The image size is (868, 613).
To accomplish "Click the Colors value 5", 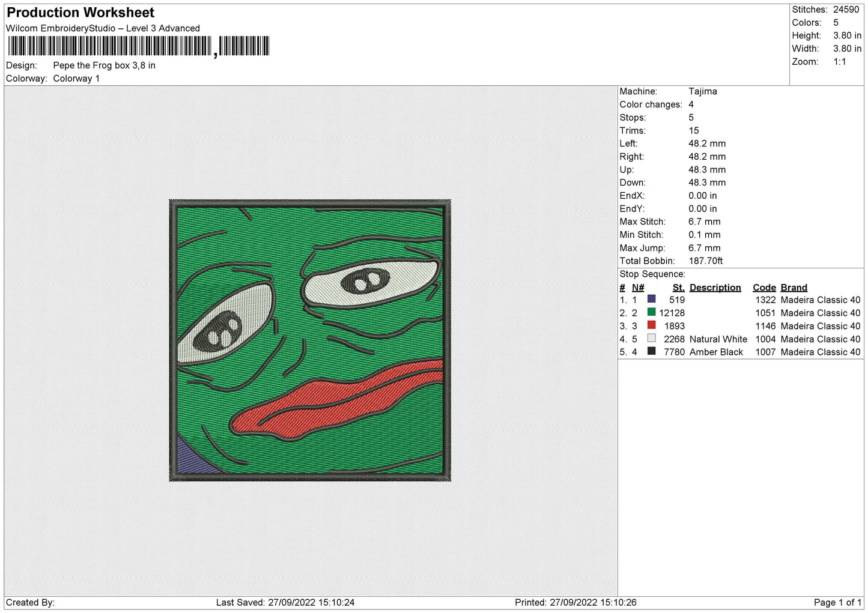I will point(836,23).
